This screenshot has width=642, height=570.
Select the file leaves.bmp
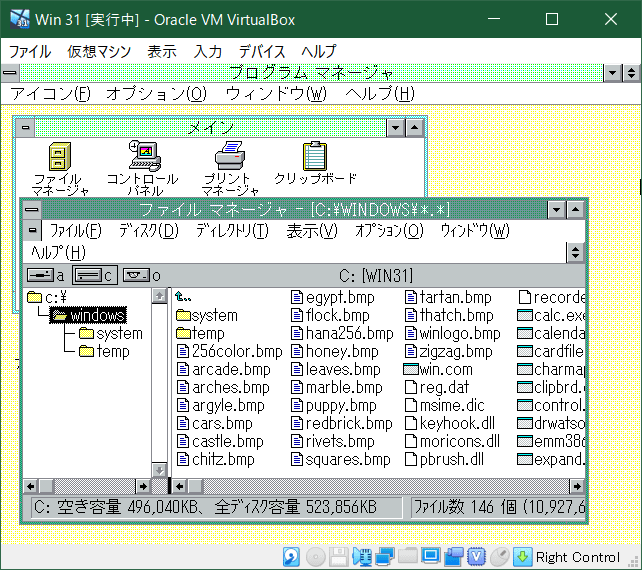point(336,369)
